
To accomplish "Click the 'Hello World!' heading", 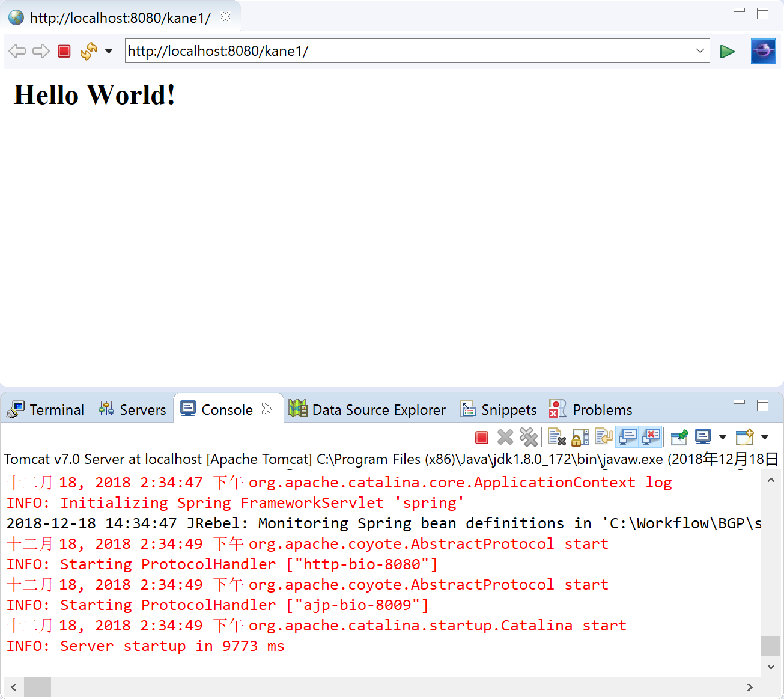I will (x=94, y=95).
